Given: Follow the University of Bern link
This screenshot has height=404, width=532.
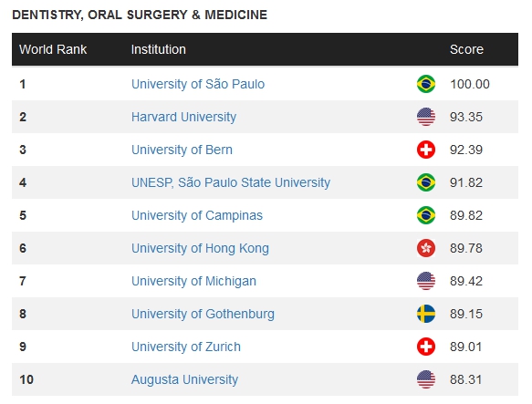Looking at the screenshot, I should (x=182, y=150).
